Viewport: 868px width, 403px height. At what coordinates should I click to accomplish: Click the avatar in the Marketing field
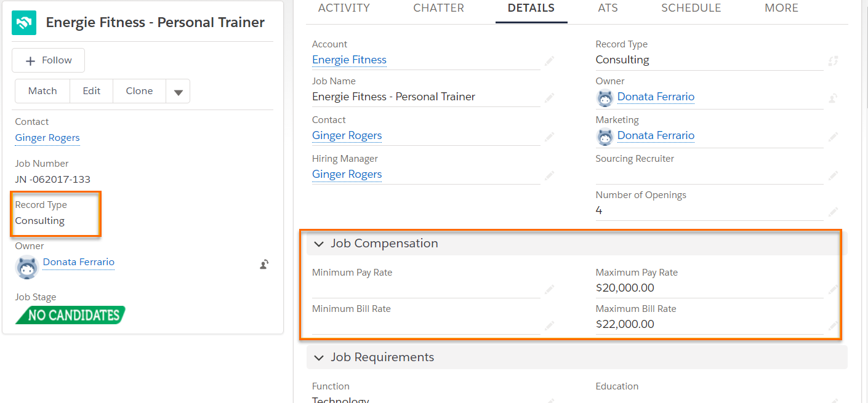[605, 136]
